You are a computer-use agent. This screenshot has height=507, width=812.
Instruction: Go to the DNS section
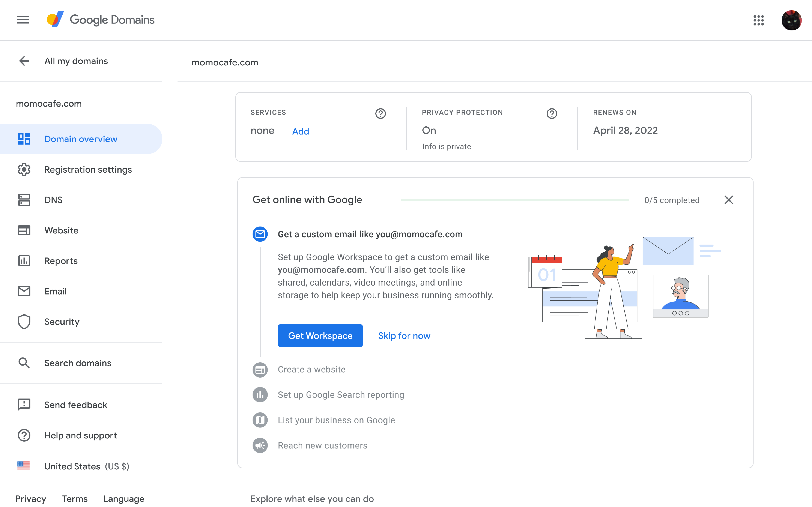click(x=53, y=200)
